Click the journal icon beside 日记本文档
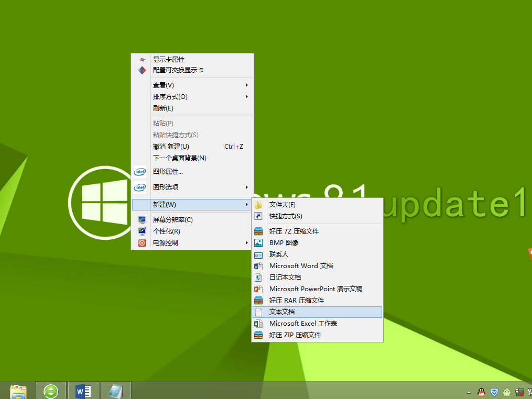Viewport: 532px width, 399px height. pos(258,278)
